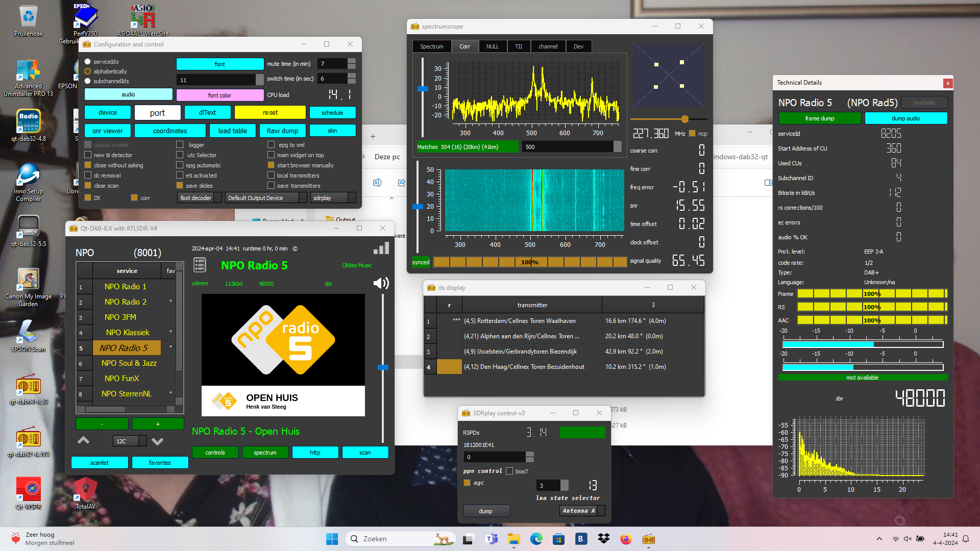Adjust the mute time spinbox
980x551 pixels.
336,64
